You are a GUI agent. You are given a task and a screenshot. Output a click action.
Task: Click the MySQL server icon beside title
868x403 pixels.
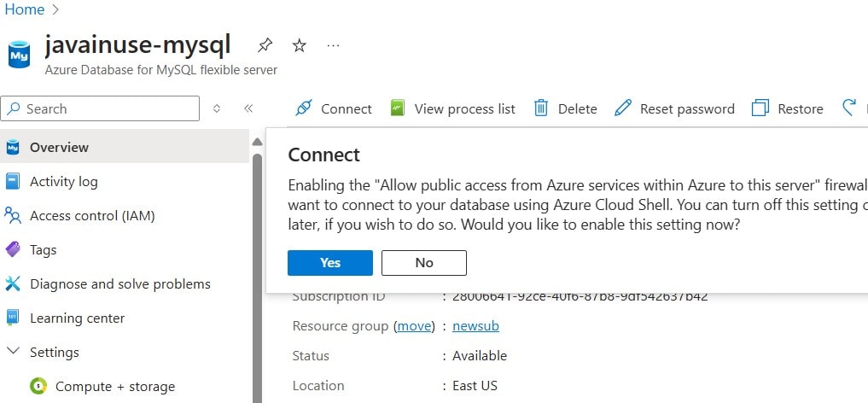tap(20, 55)
